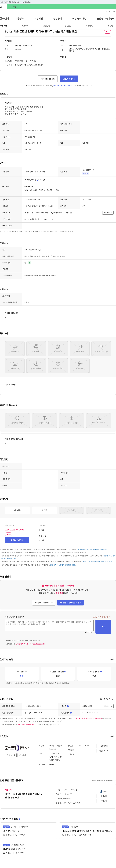Image resolution: width=116 pixels, height=868 pixels.
Task: Click the 서류 screening step icon
Action: 17,510
